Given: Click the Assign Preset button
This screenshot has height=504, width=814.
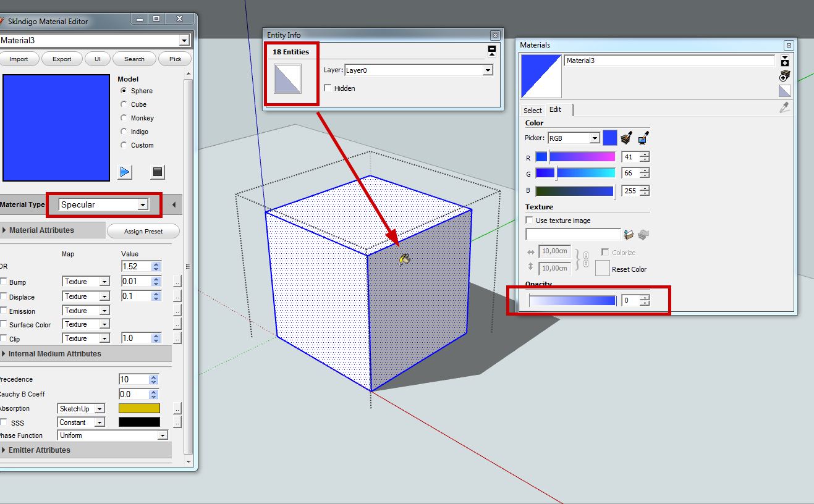Looking at the screenshot, I should tap(143, 231).
